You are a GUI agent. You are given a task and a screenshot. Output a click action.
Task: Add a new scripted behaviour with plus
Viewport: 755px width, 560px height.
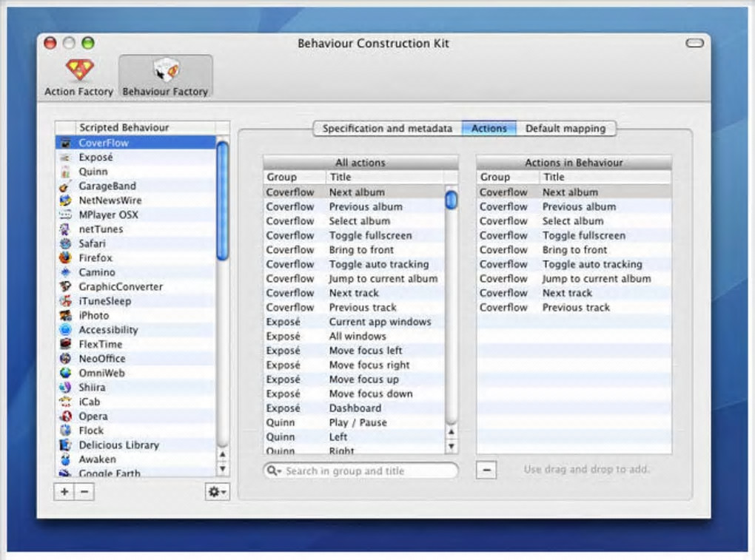pos(64,492)
